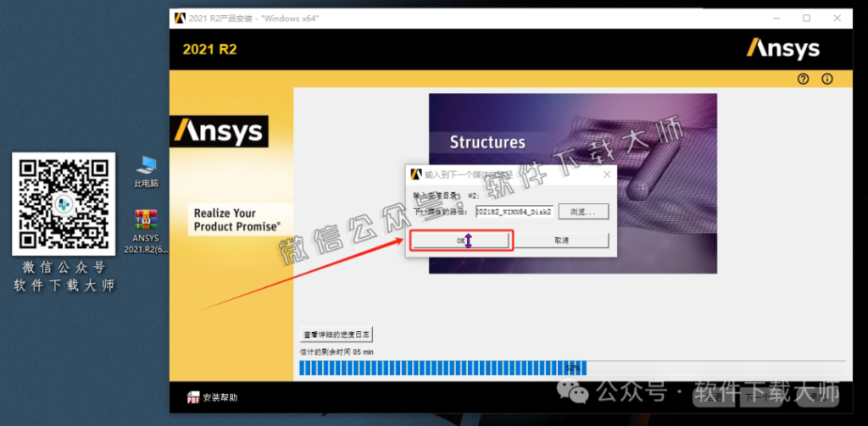Screen dimensions: 868x426
Task: Click the 估计的剩余时间 05 min text
Action: pos(337,351)
